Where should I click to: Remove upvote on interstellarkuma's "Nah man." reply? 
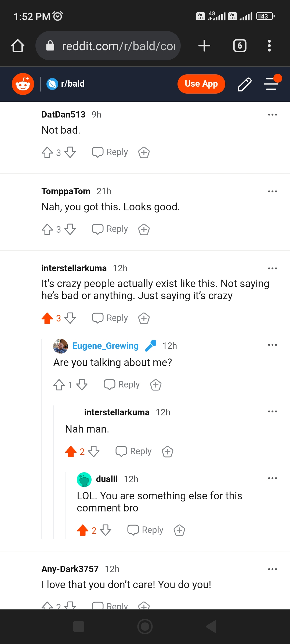(x=71, y=451)
